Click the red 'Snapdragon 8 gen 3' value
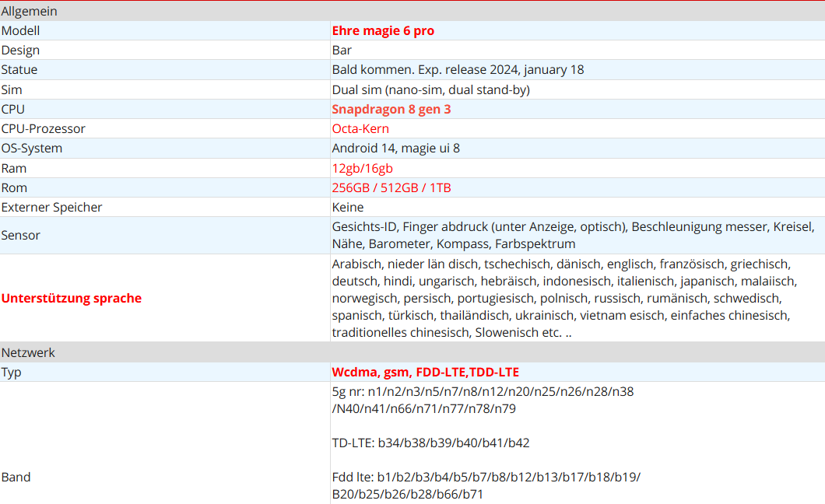The image size is (825, 504). pos(391,109)
